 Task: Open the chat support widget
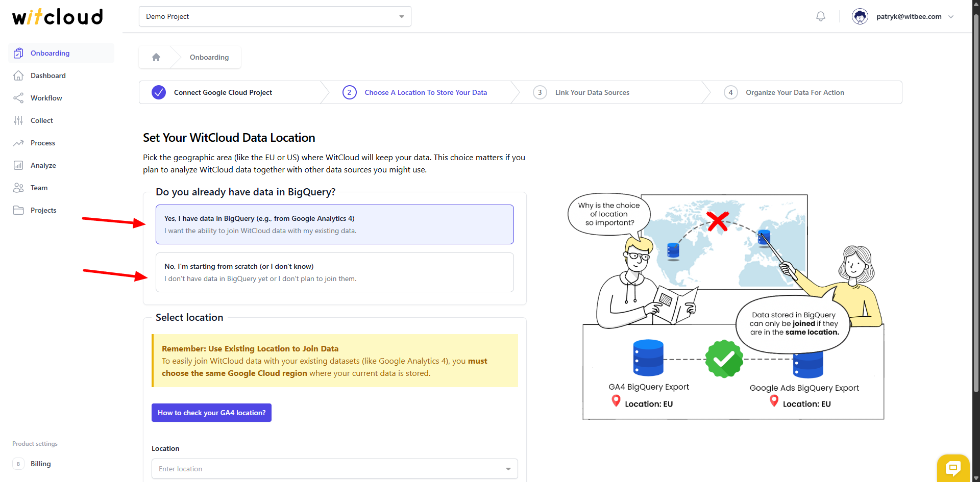tap(953, 468)
